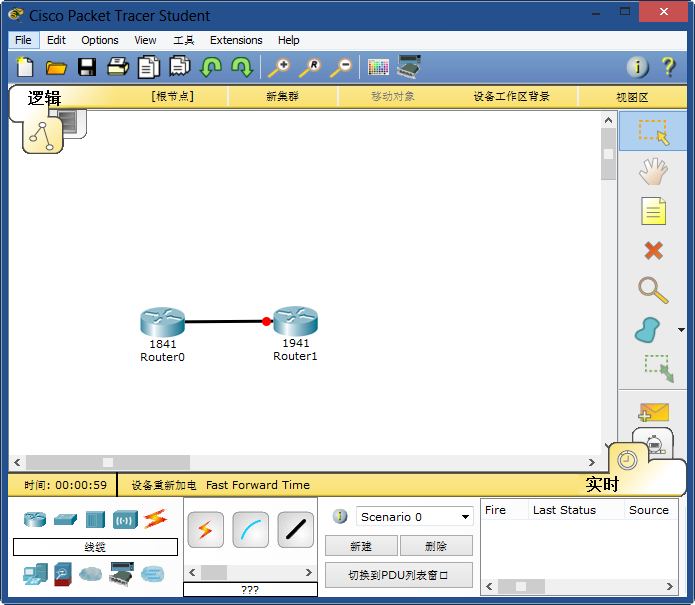Select the Routers device category
Viewport: 695px width, 605px height.
pos(35,519)
